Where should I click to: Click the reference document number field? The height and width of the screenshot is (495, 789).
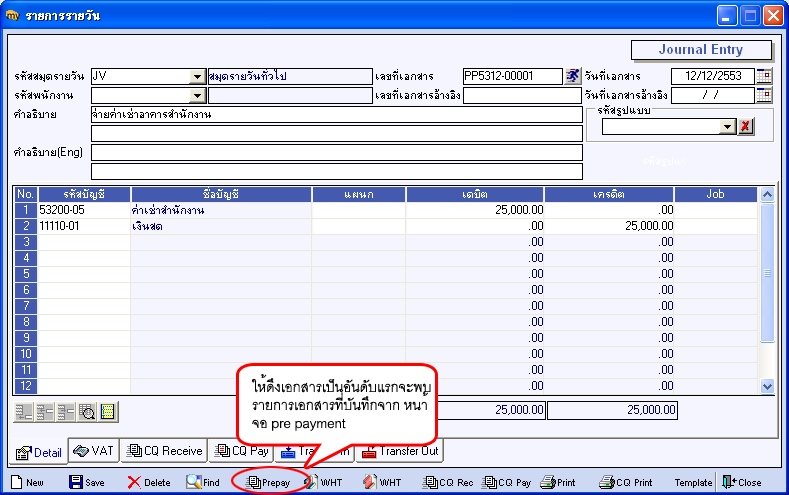click(x=522, y=95)
